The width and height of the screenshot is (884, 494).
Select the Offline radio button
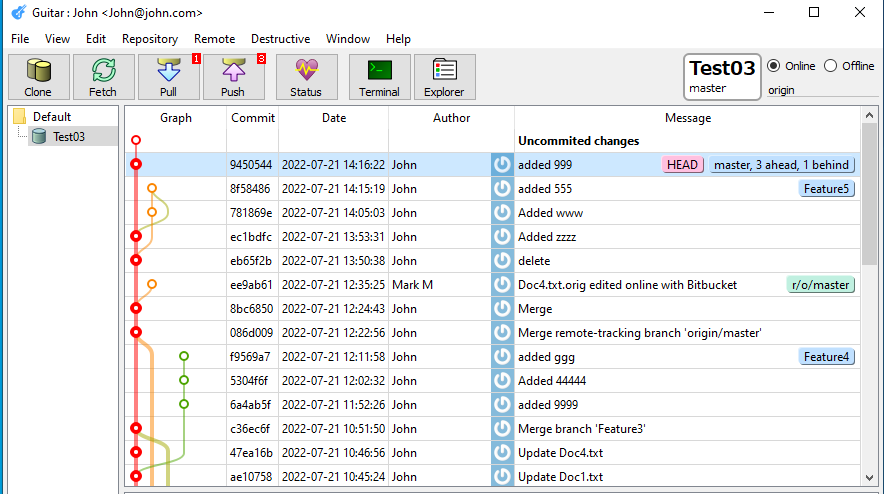[x=830, y=66]
